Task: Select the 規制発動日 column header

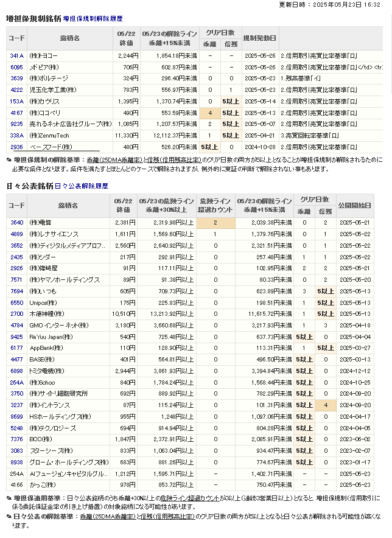Action: (259, 38)
